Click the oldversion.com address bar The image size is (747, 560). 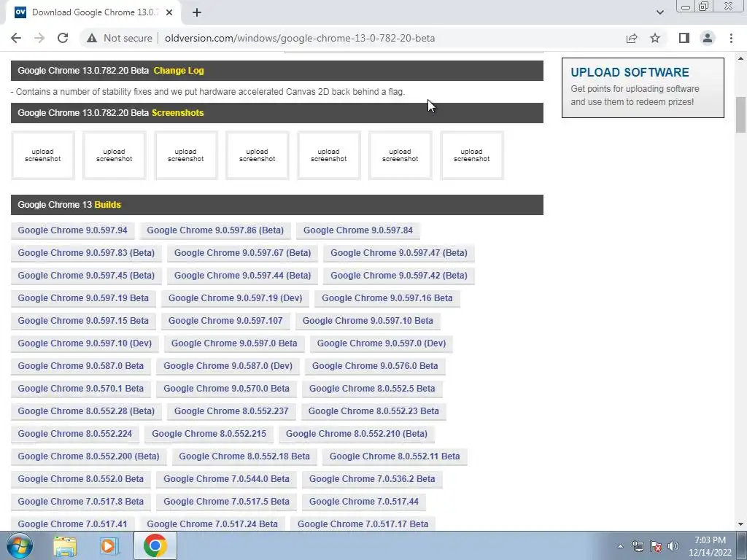click(300, 38)
